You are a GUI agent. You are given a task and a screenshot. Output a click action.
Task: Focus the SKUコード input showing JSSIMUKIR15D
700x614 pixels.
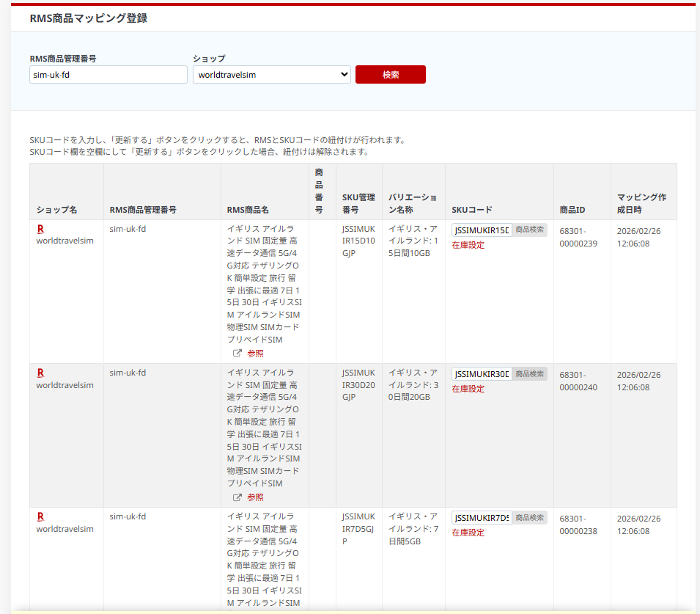pos(482,230)
